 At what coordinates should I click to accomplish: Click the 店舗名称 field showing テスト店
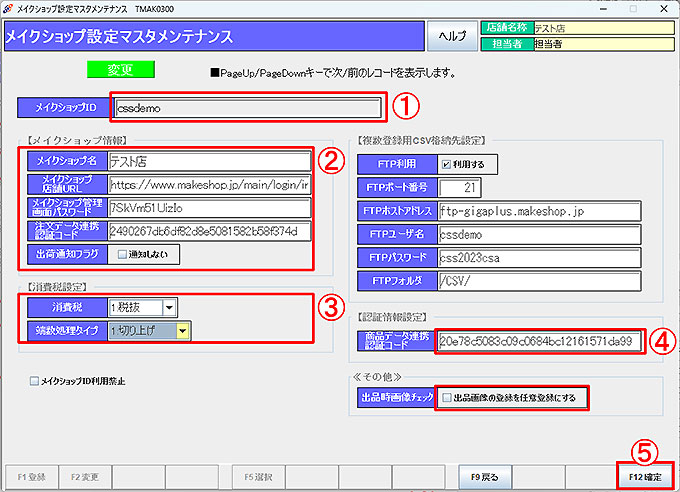click(x=604, y=28)
